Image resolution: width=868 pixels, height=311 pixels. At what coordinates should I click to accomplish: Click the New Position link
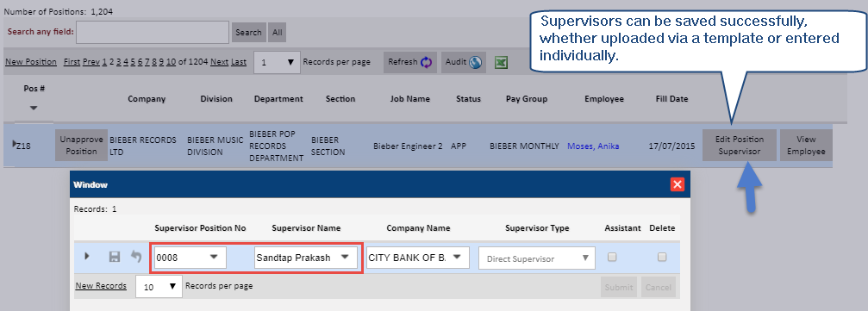click(31, 62)
